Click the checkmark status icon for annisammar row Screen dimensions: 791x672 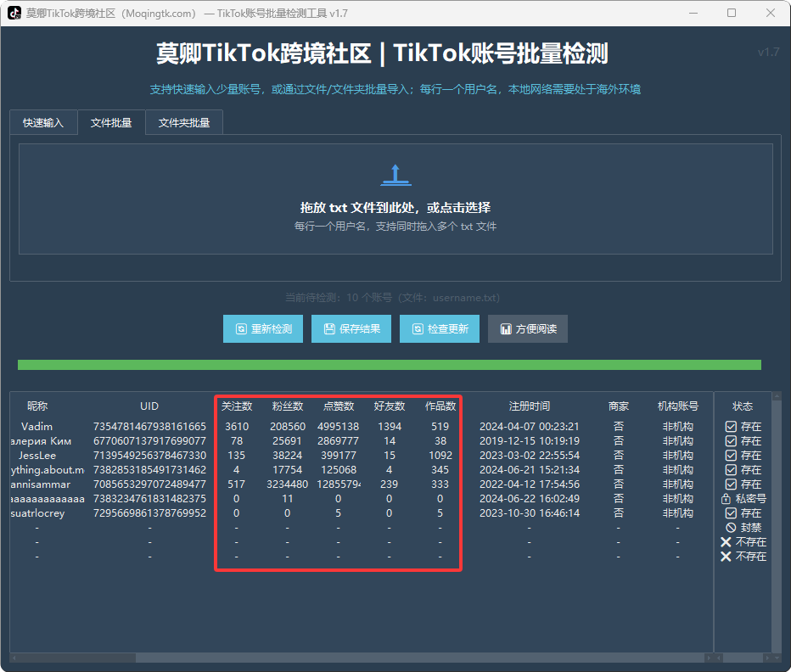point(731,484)
